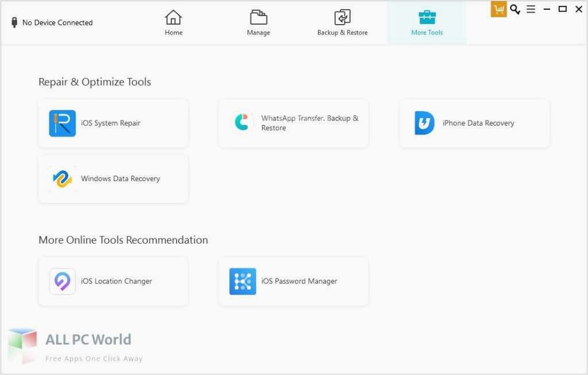This screenshot has height=375, width=588.
Task: Launch iOS System Repair label
Action: tap(111, 123)
